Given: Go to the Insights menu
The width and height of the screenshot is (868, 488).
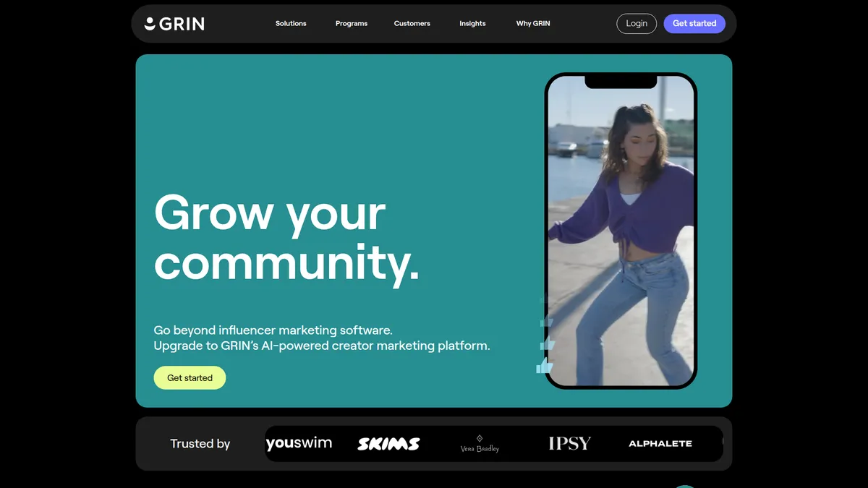Looking at the screenshot, I should [472, 24].
